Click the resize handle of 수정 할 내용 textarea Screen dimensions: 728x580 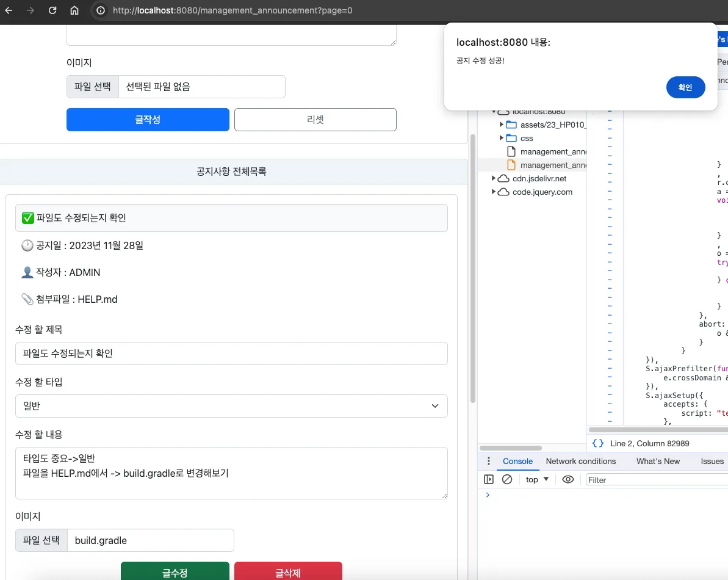coord(444,496)
